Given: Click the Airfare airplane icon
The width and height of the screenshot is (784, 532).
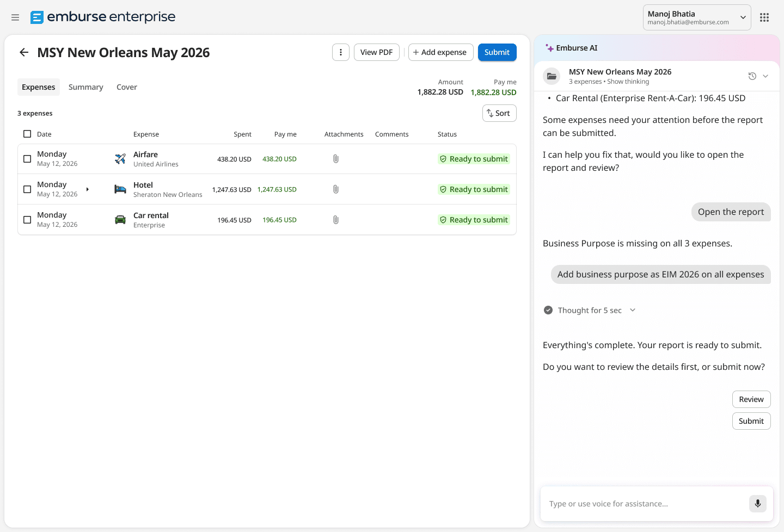Looking at the screenshot, I should point(120,159).
